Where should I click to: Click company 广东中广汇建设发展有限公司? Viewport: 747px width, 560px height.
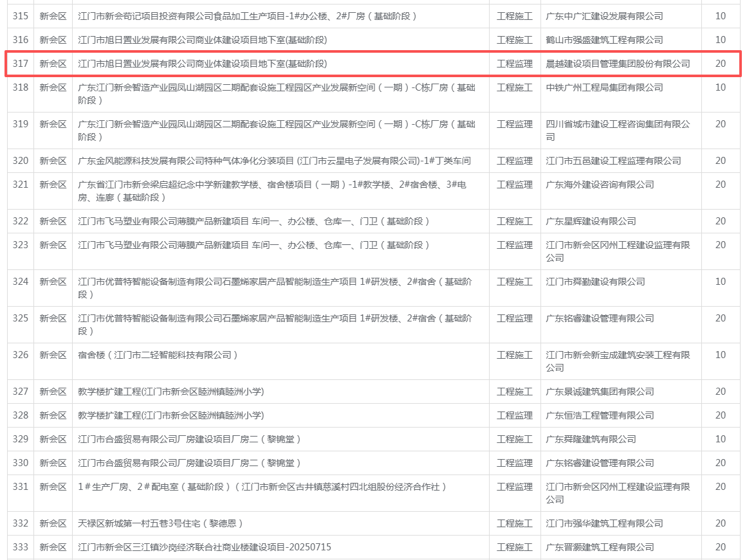(604, 16)
